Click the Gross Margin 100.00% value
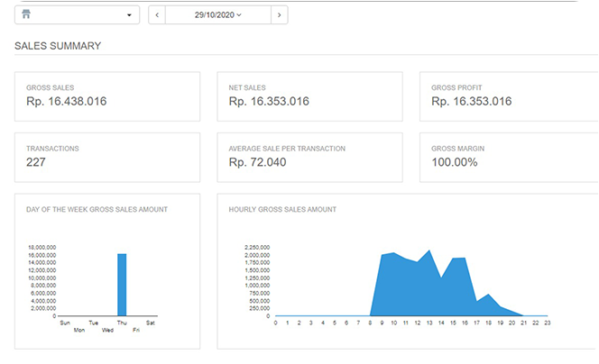The height and width of the screenshot is (364, 599). [455, 162]
